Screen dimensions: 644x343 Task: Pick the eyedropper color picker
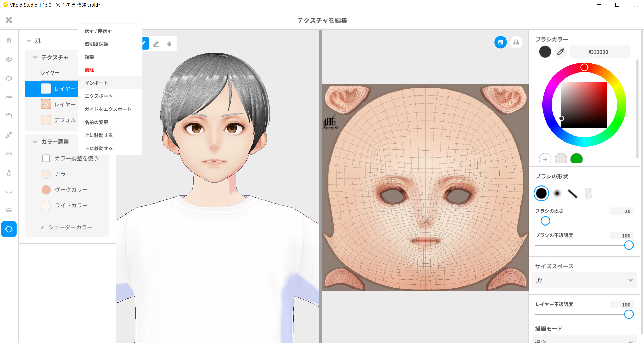pos(561,52)
